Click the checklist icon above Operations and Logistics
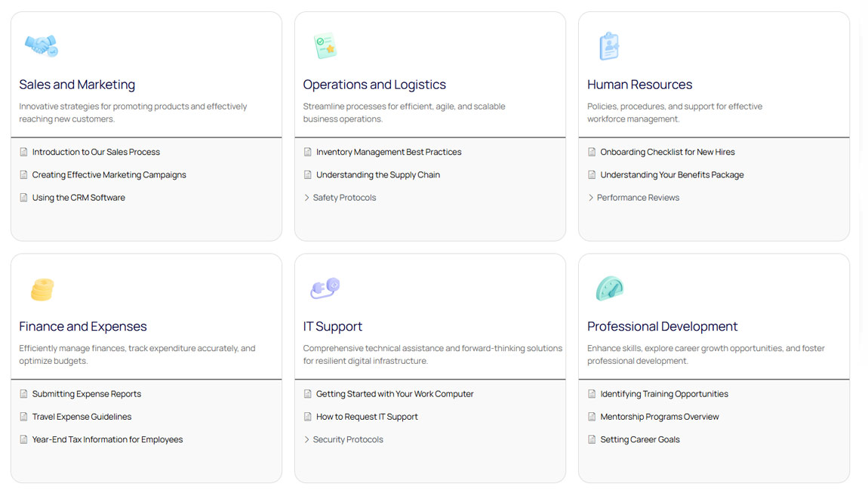Viewport: 868px width, 496px height. pos(325,46)
